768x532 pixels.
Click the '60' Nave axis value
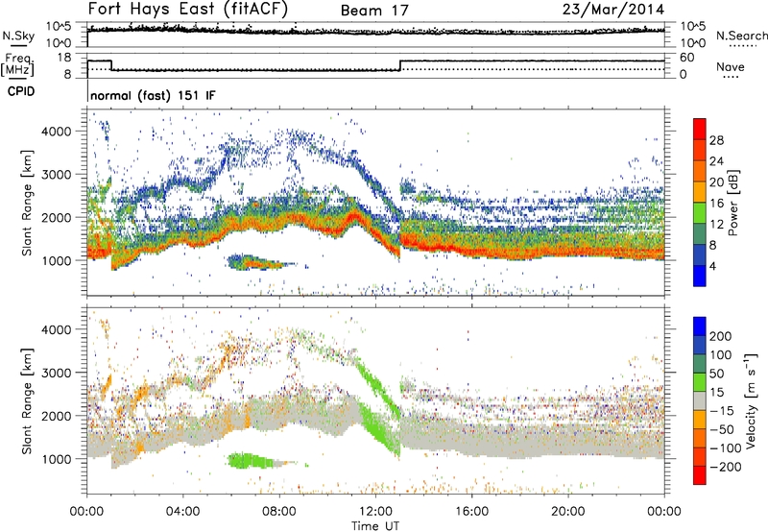coord(686,58)
